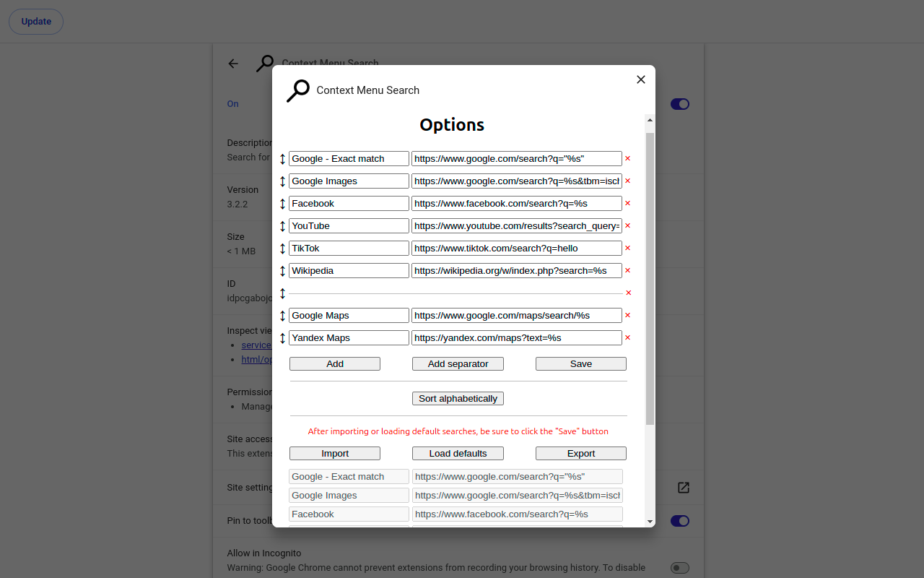
Task: Click the drag handle for Yandex Maps row
Action: 282,338
